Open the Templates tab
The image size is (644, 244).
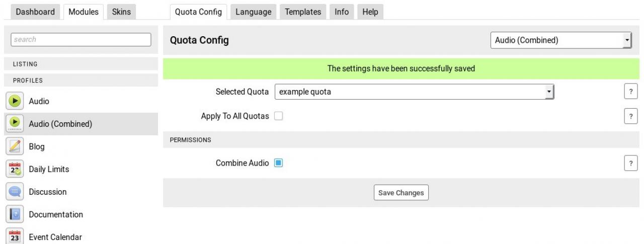303,12
